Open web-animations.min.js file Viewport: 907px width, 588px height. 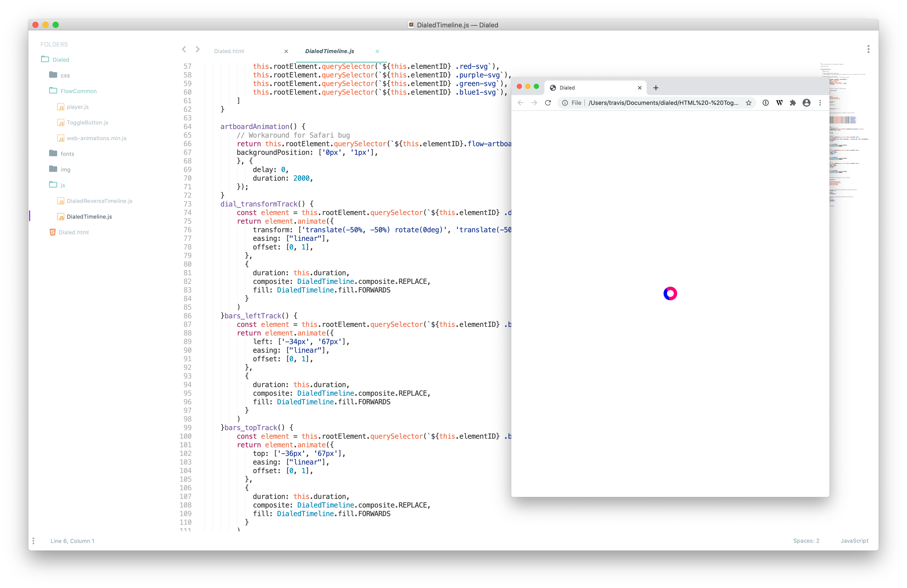(x=96, y=138)
